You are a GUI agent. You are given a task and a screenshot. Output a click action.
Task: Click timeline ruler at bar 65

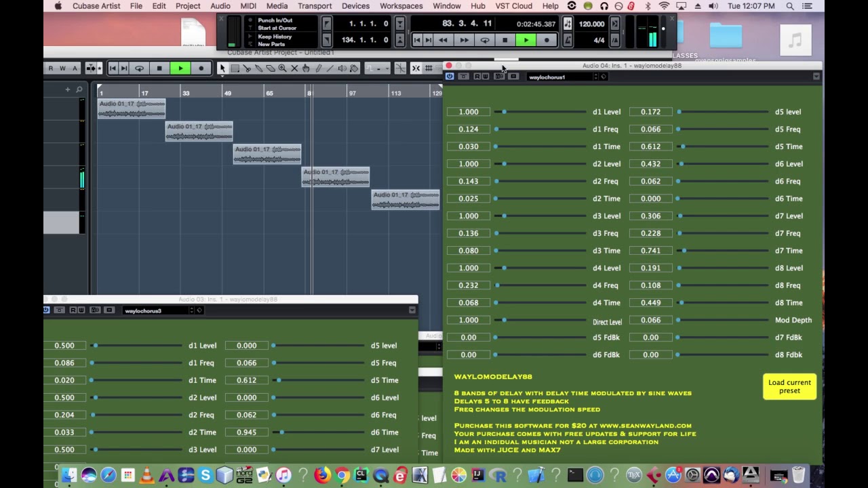269,93
